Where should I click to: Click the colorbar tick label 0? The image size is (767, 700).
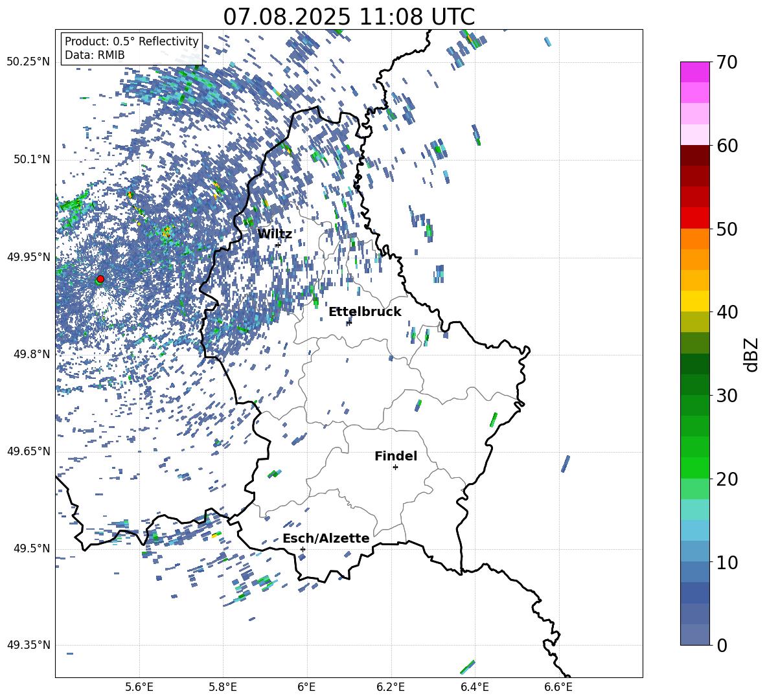[722, 646]
